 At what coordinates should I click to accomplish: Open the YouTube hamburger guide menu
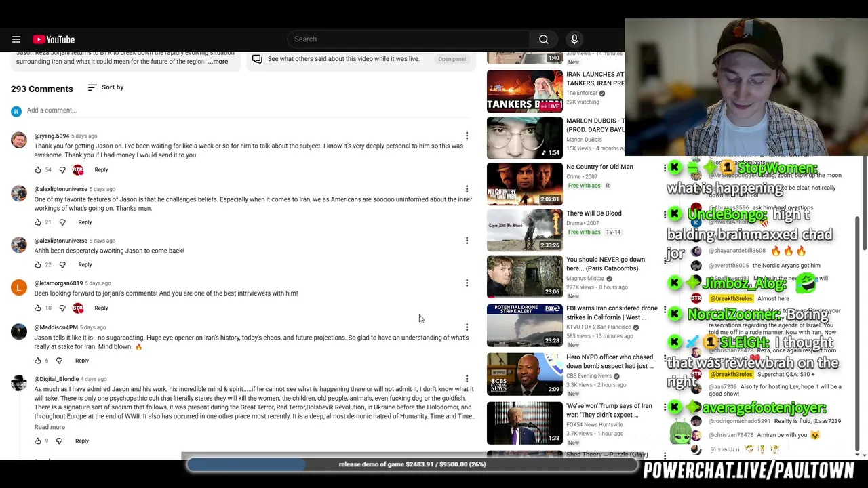click(x=16, y=39)
